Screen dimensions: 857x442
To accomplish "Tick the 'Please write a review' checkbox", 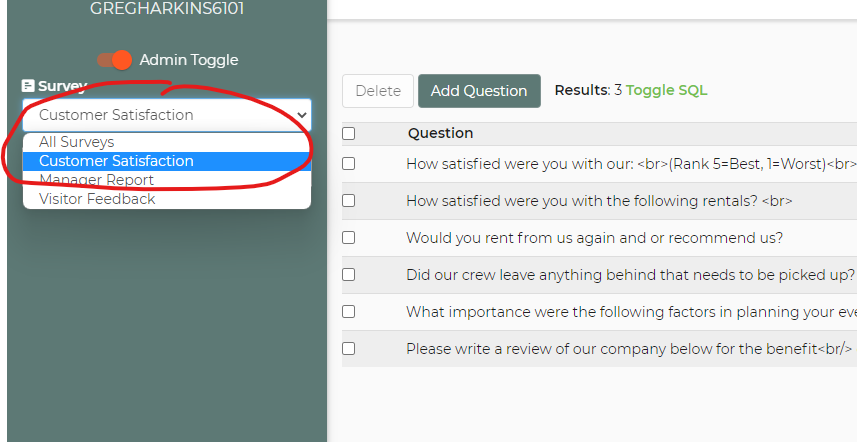I will click(x=348, y=348).
